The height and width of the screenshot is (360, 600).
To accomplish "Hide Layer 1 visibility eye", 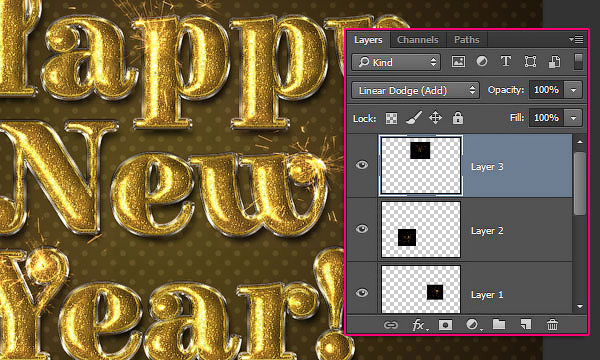I will click(x=362, y=293).
